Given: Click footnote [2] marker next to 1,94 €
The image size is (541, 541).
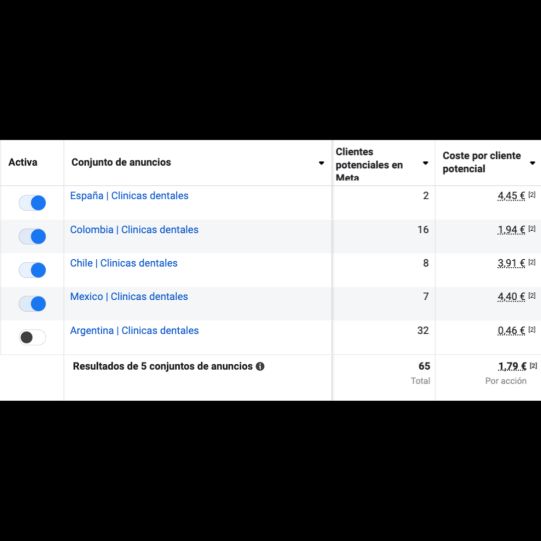Looking at the screenshot, I should pos(532,228).
